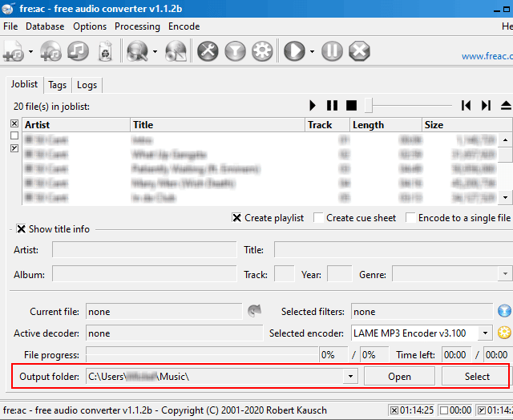Click the yellow encoder settings gear icon
Image resolution: width=513 pixels, height=420 pixels.
pos(504,333)
